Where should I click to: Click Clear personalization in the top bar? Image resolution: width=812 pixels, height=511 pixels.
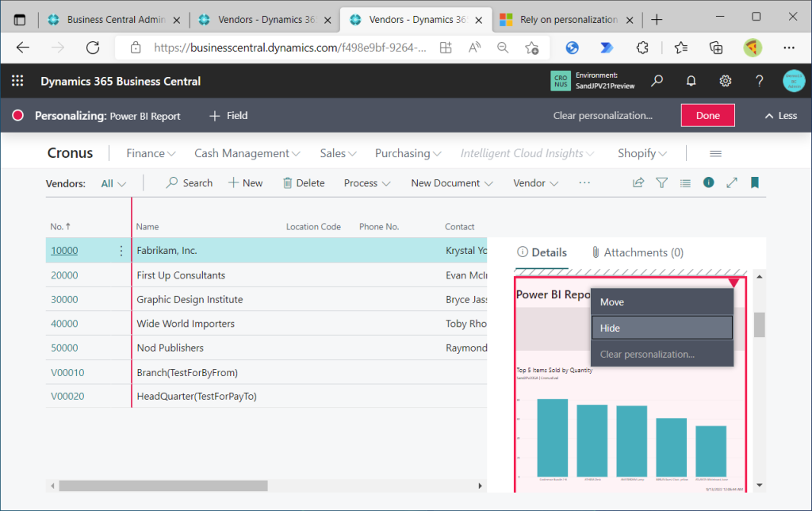[603, 116]
